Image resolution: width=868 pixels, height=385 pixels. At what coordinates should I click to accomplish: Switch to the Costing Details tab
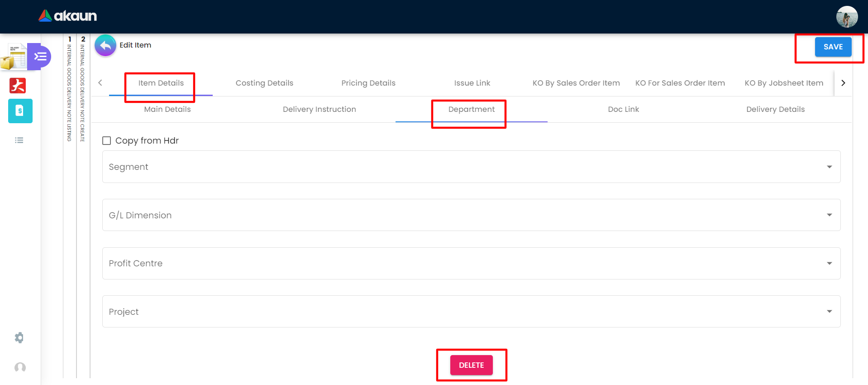point(264,83)
